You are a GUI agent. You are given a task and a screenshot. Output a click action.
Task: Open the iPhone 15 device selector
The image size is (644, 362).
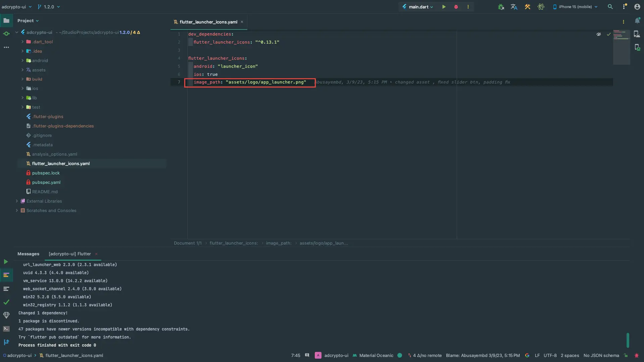coord(575,7)
